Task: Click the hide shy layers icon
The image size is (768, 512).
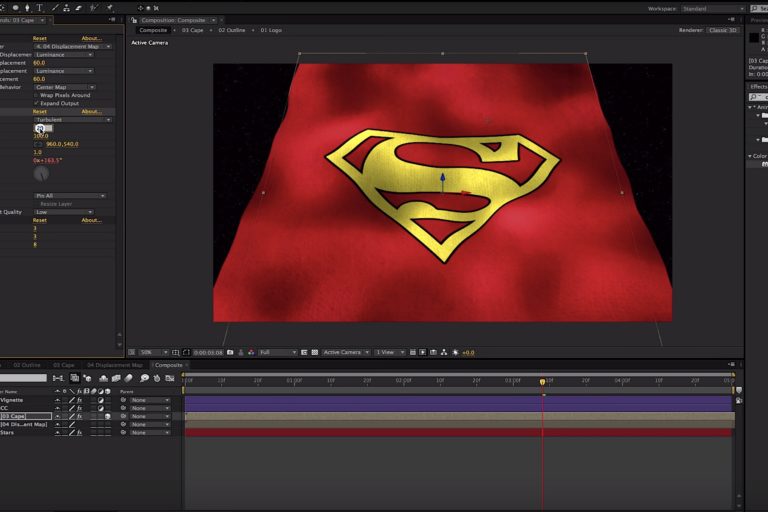Action: (103, 378)
